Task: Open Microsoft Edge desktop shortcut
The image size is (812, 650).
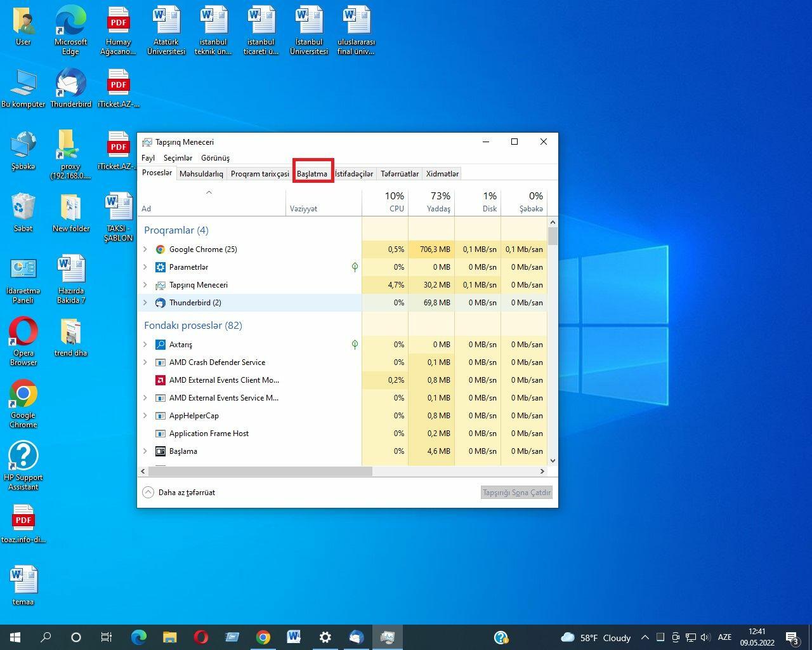Action: (x=70, y=22)
